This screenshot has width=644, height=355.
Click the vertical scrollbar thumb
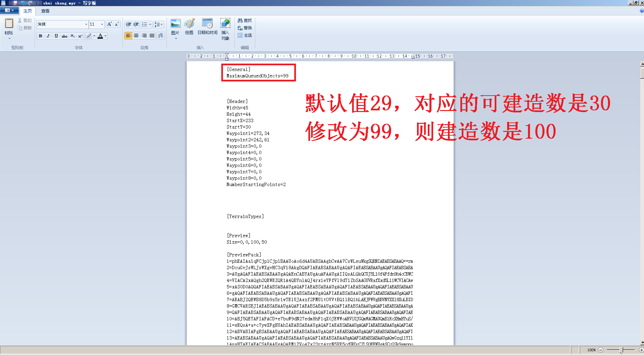[642, 73]
